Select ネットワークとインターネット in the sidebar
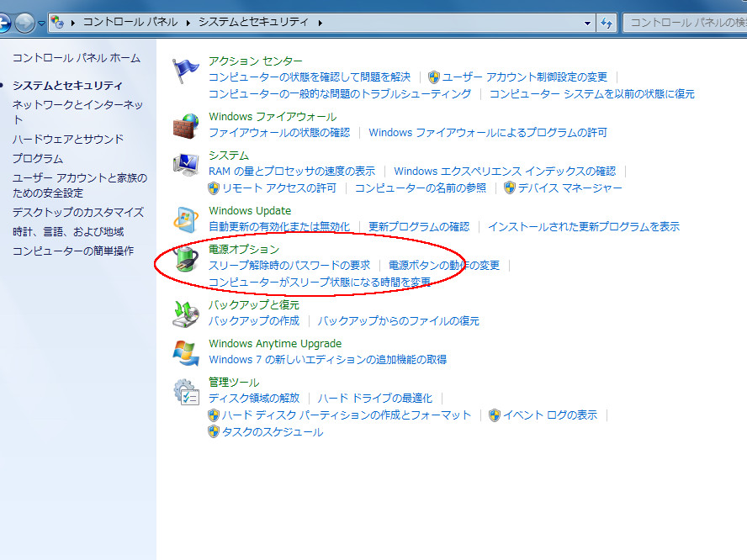747x560 pixels. [77, 104]
